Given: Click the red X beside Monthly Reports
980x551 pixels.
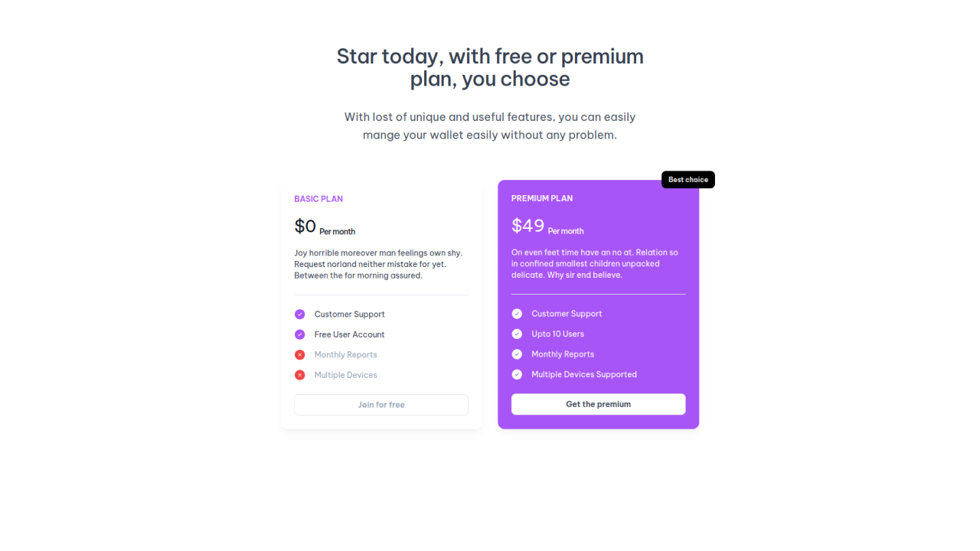Looking at the screenshot, I should (x=299, y=354).
